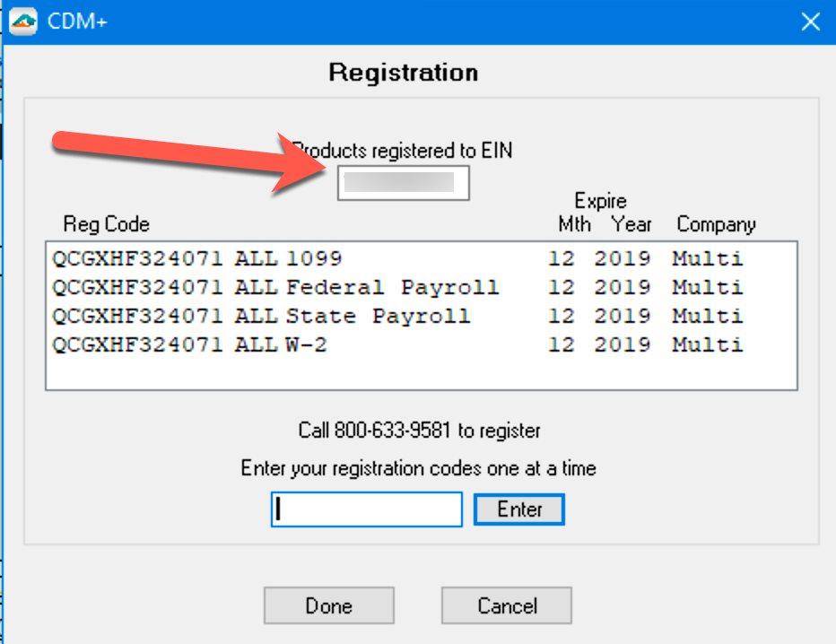This screenshot has width=836, height=644.
Task: Click the Call 800-633-9581 to register text
Action: tap(419, 431)
